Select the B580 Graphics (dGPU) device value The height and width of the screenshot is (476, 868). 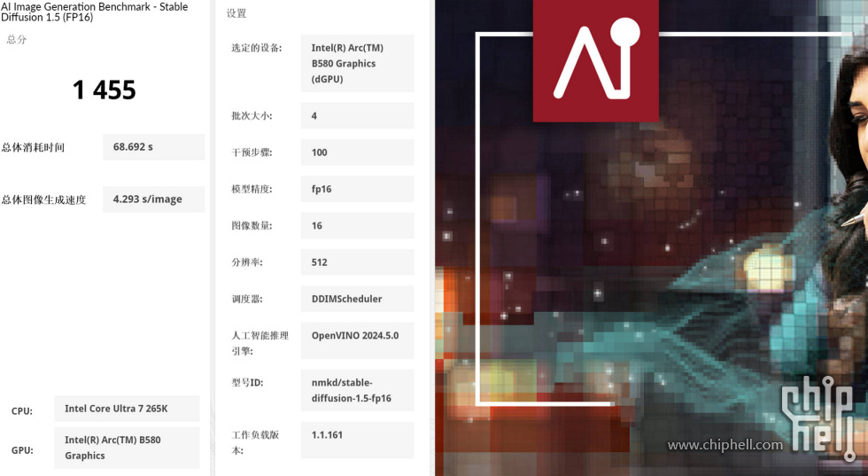pos(358,63)
